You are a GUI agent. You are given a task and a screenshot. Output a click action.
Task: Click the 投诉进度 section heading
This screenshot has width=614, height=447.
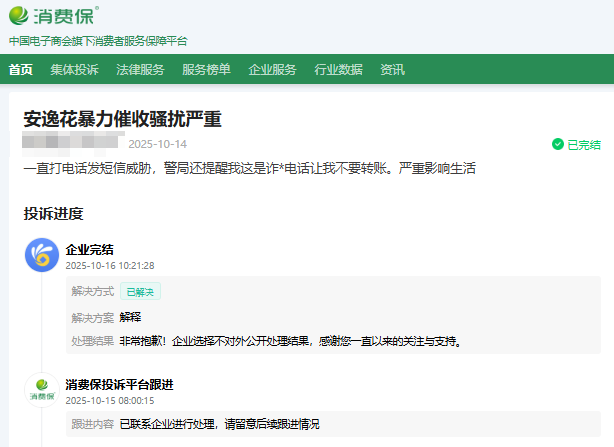pos(53,213)
